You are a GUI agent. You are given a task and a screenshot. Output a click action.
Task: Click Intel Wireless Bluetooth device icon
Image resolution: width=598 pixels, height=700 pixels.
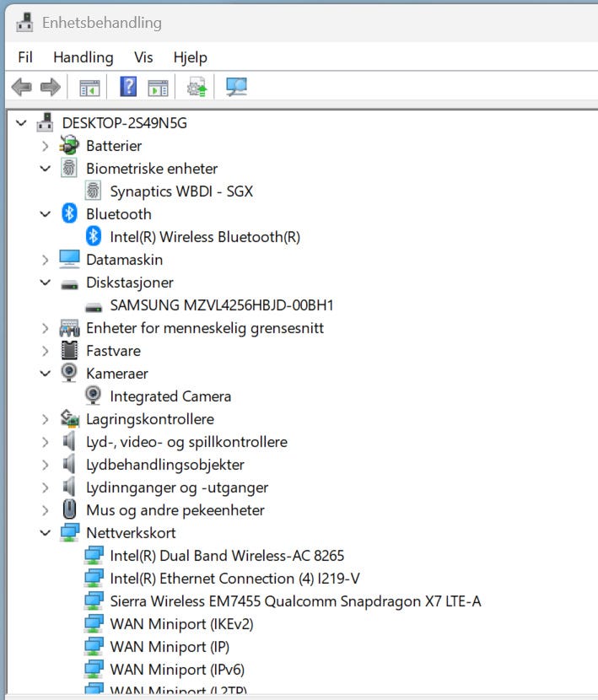click(94, 236)
